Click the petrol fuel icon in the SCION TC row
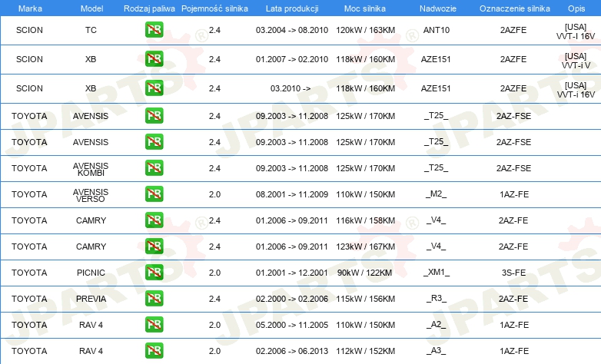This screenshot has width=601, height=364. point(154,30)
